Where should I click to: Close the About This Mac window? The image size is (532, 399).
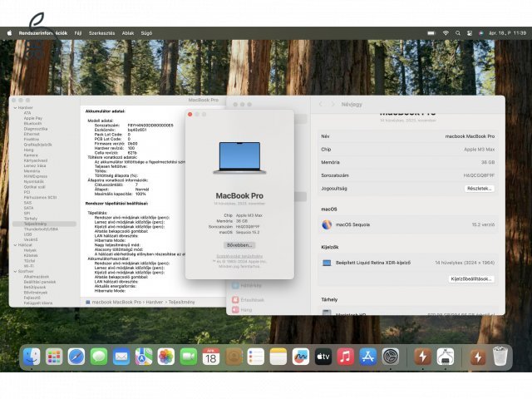(190, 115)
